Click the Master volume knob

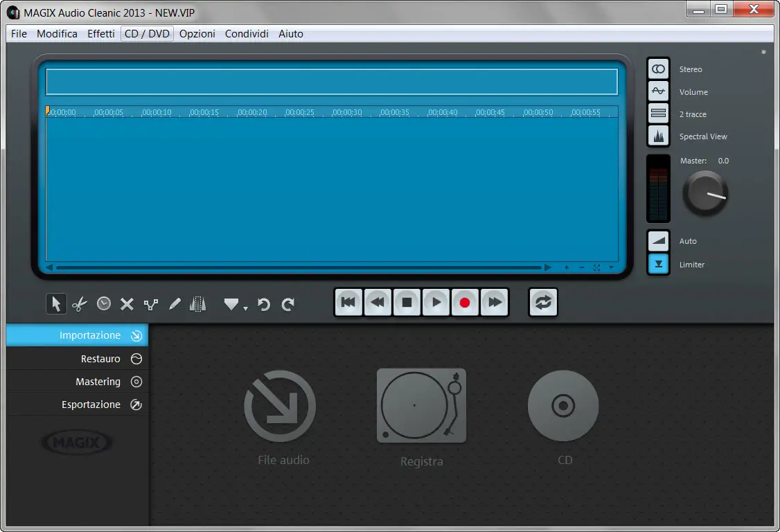pos(705,193)
